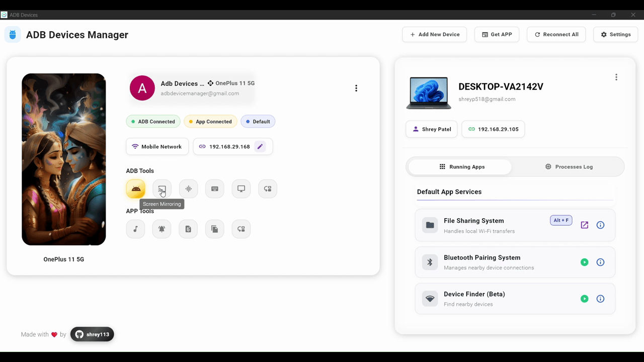Click the Reconnect All button

556,34
